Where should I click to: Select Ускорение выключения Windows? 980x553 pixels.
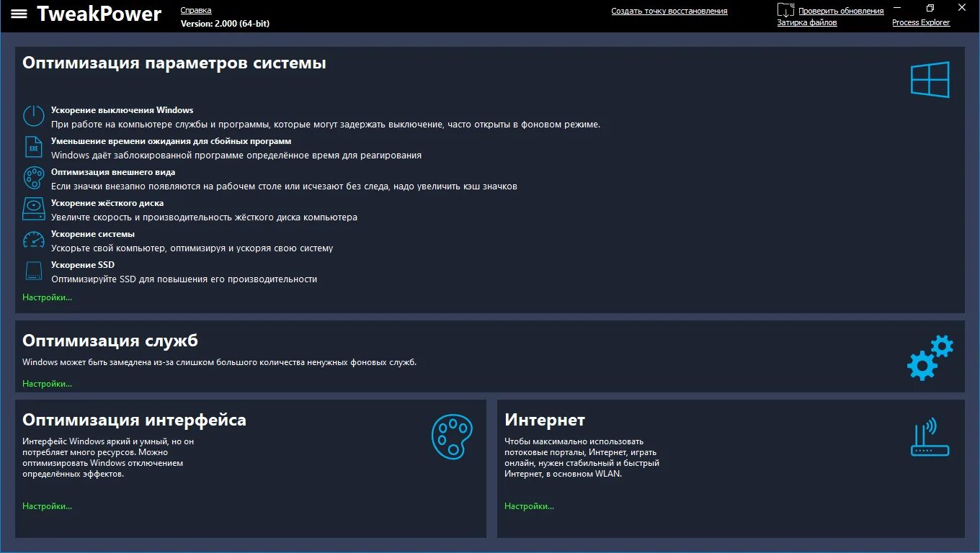point(122,110)
